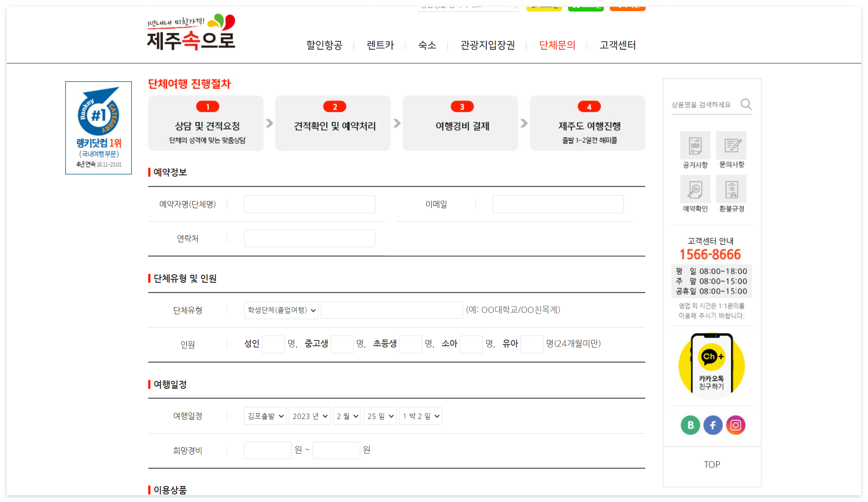Open the Instagram icon
Screen dimensions: 868x502
click(x=736, y=425)
